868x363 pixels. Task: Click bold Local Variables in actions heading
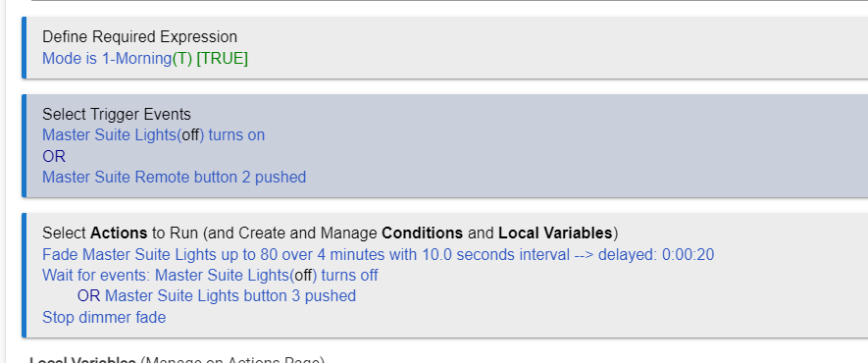pyautogui.click(x=556, y=233)
